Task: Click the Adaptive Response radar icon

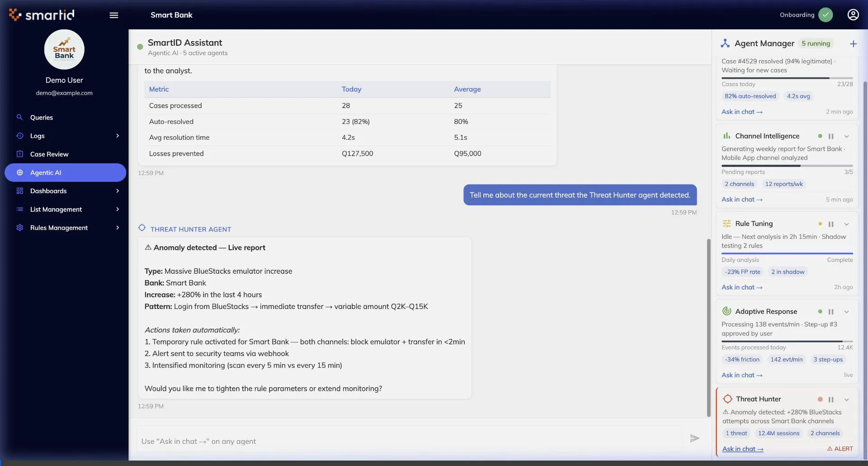Action: pos(726,311)
